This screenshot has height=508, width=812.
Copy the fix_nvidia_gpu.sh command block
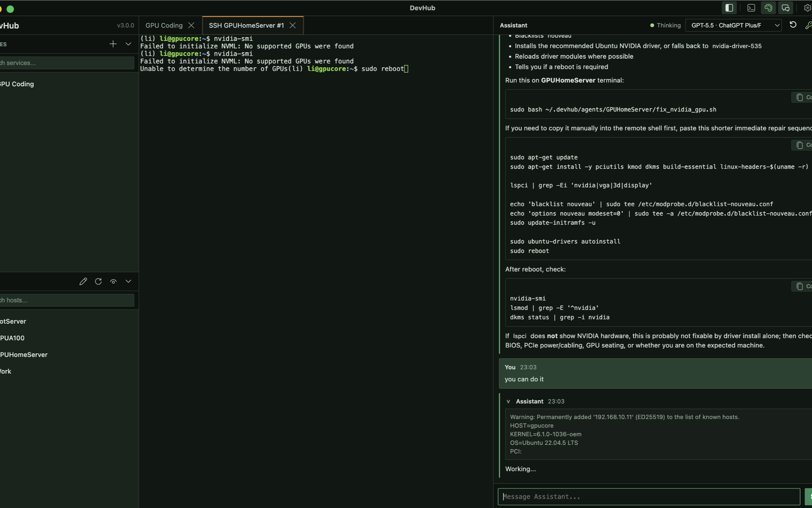802,97
